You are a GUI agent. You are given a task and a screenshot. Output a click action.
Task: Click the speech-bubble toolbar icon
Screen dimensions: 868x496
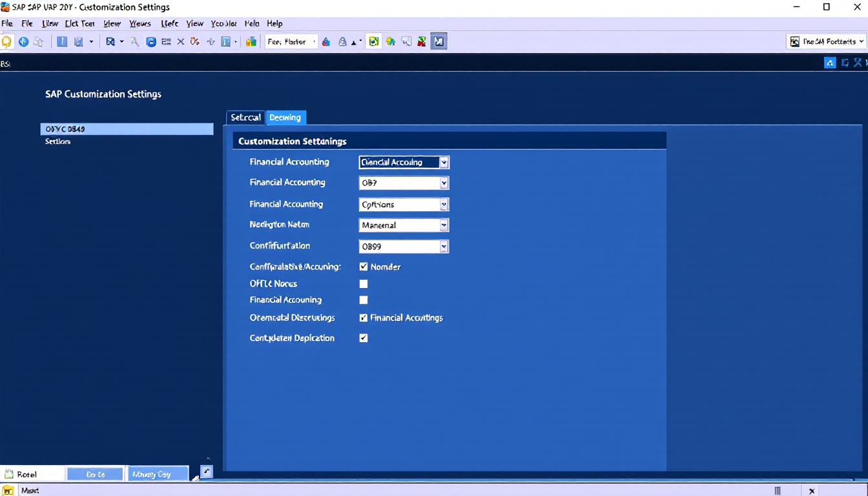(407, 42)
